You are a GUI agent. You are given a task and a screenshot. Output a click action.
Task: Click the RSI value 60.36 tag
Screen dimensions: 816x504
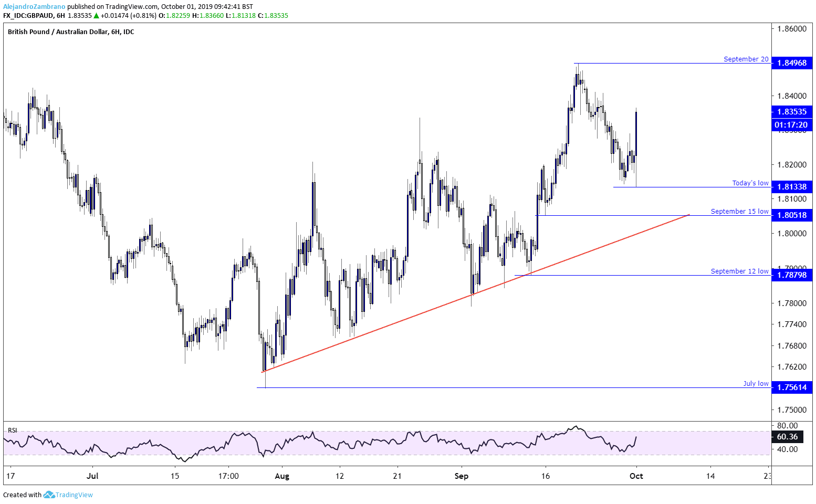787,437
